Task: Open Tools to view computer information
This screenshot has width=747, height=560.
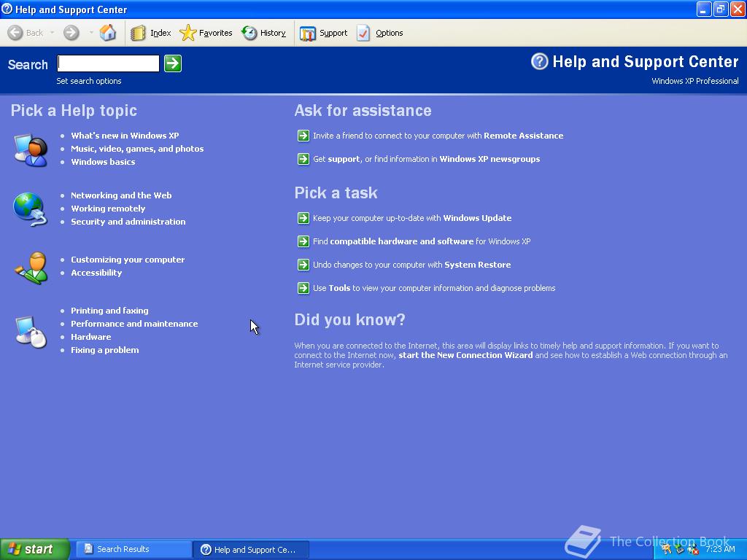Action: [x=434, y=288]
